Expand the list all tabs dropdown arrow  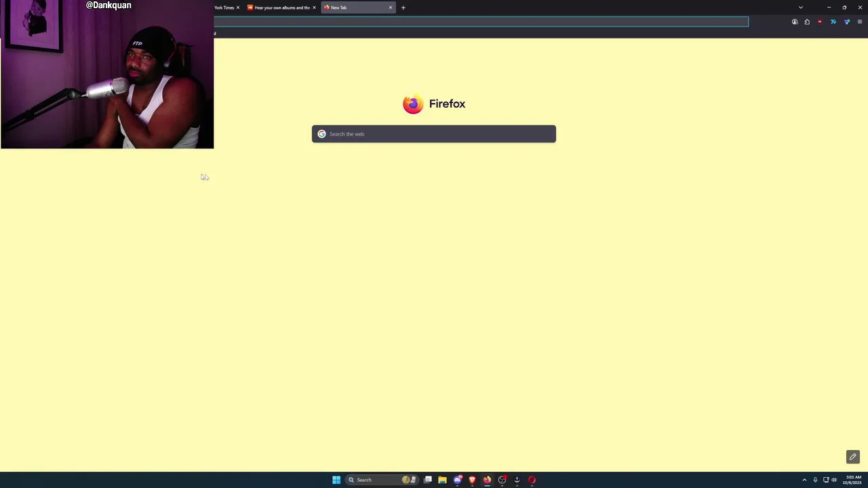pos(801,7)
